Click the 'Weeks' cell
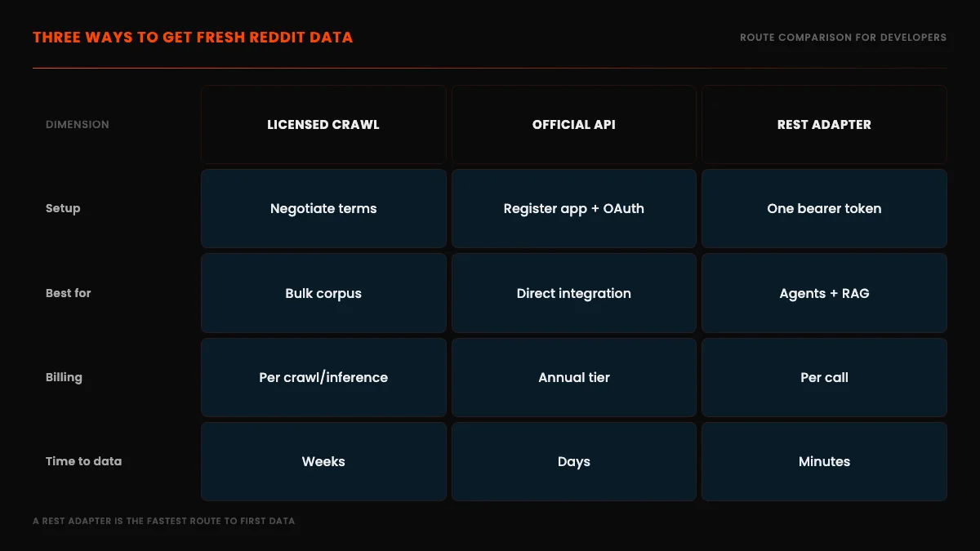Screen dimensions: 980x551 click(x=323, y=461)
